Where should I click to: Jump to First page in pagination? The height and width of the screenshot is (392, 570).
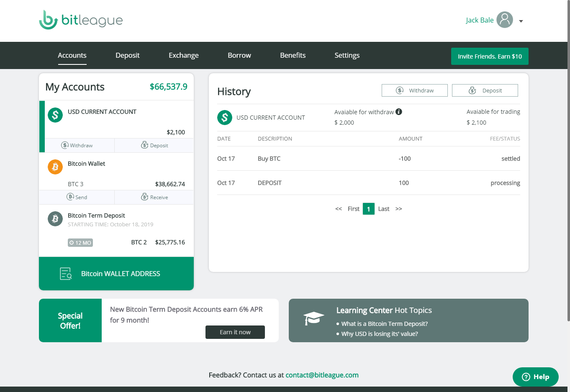(354, 209)
